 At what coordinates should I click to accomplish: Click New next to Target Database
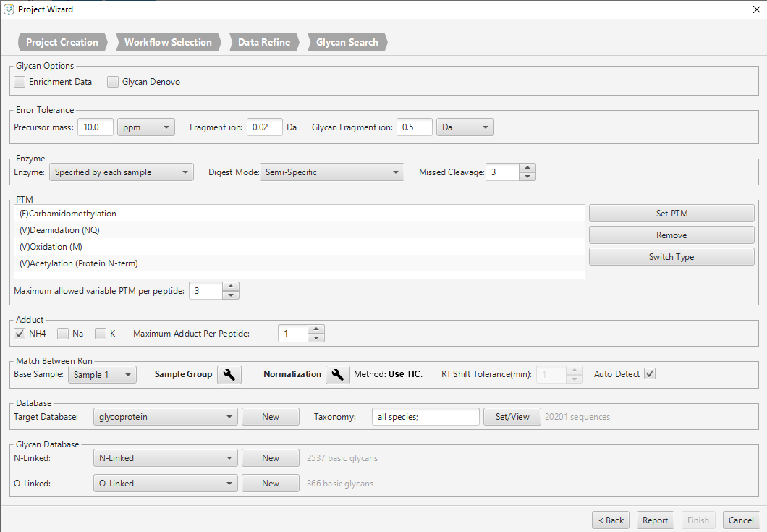coord(271,417)
